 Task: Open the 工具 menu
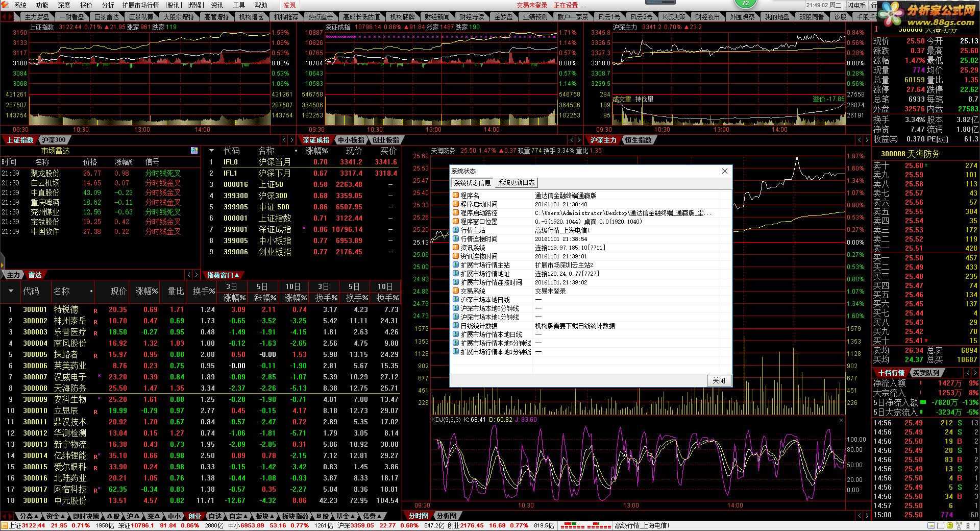[x=239, y=5]
